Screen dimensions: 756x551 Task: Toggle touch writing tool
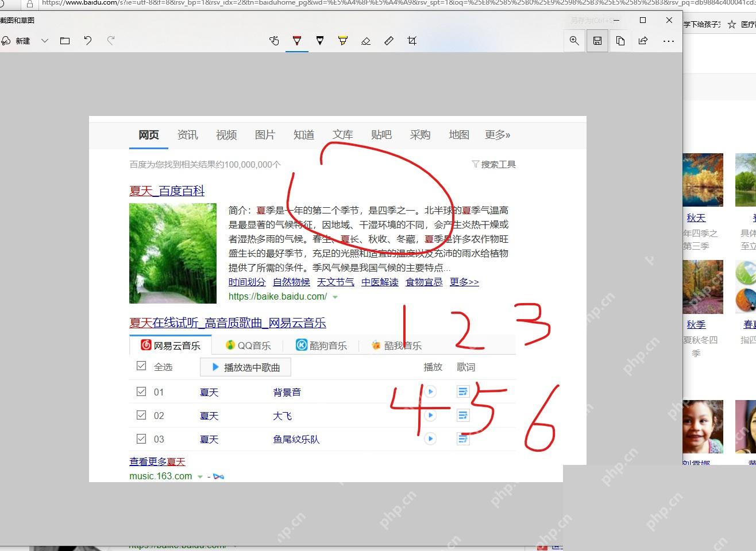[274, 41]
